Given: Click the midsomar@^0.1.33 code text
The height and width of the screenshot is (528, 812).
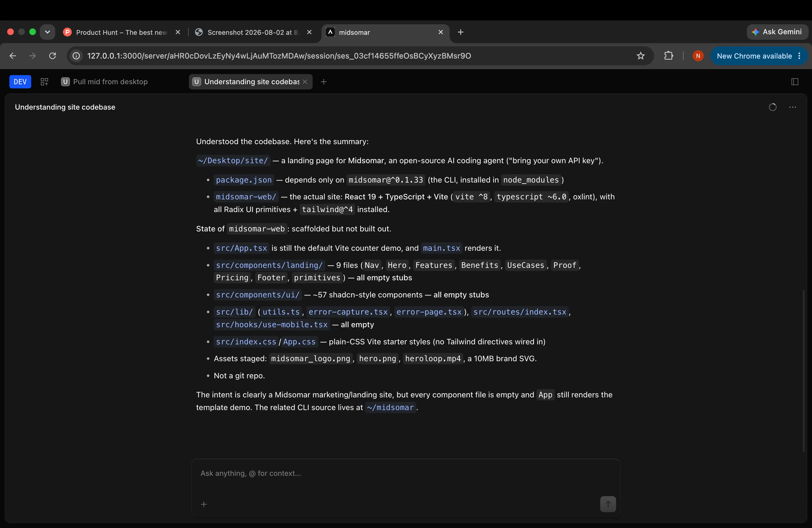Looking at the screenshot, I should click(386, 180).
